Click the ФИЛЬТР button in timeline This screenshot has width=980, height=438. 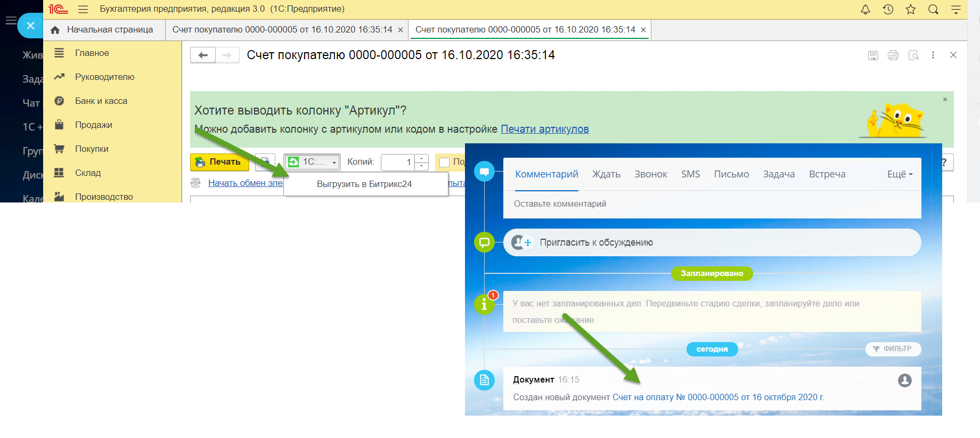tap(893, 348)
